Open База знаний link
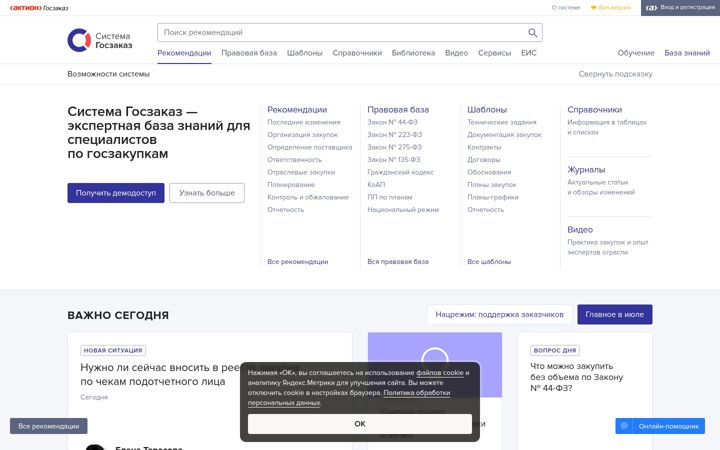This screenshot has height=450, width=720. 687,53
